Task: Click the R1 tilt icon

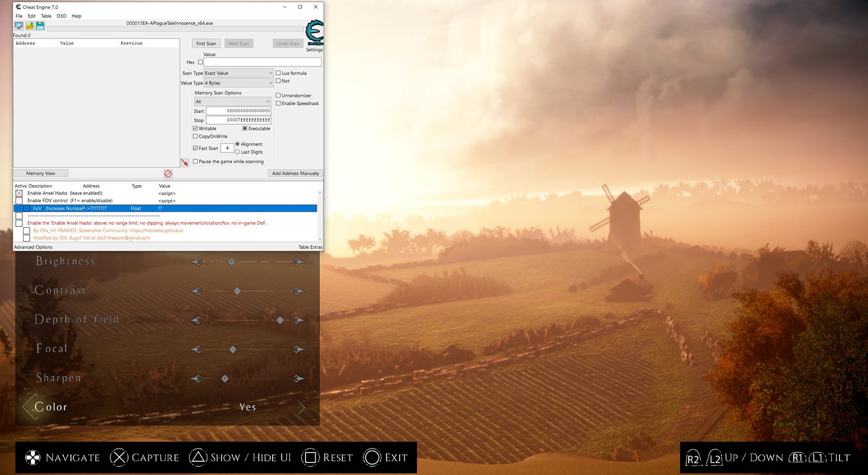Action: [x=797, y=457]
